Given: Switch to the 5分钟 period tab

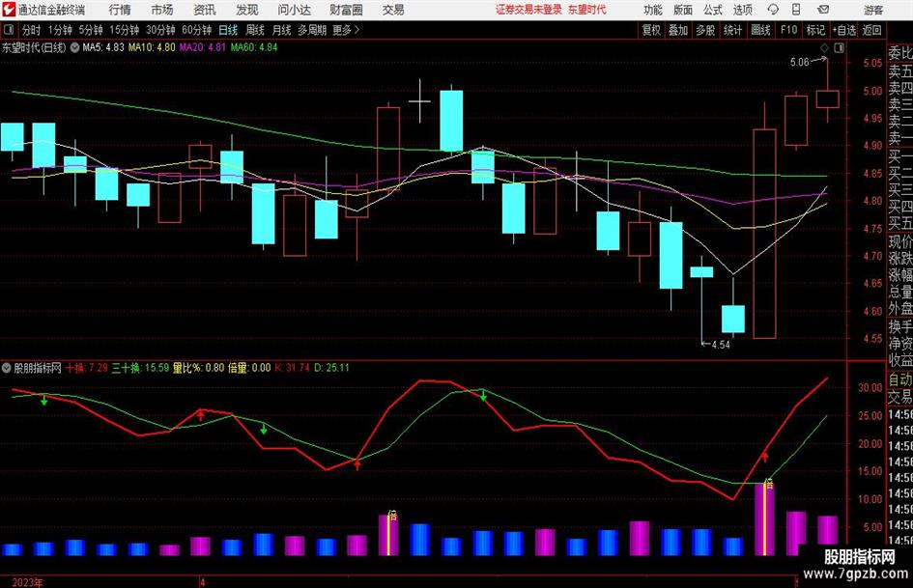Looking at the screenshot, I should pos(90,30).
